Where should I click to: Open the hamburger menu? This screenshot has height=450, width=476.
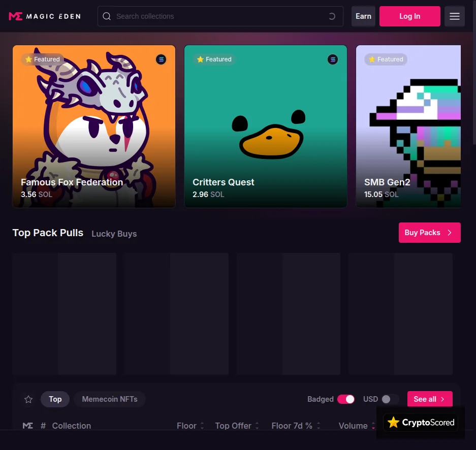point(455,16)
